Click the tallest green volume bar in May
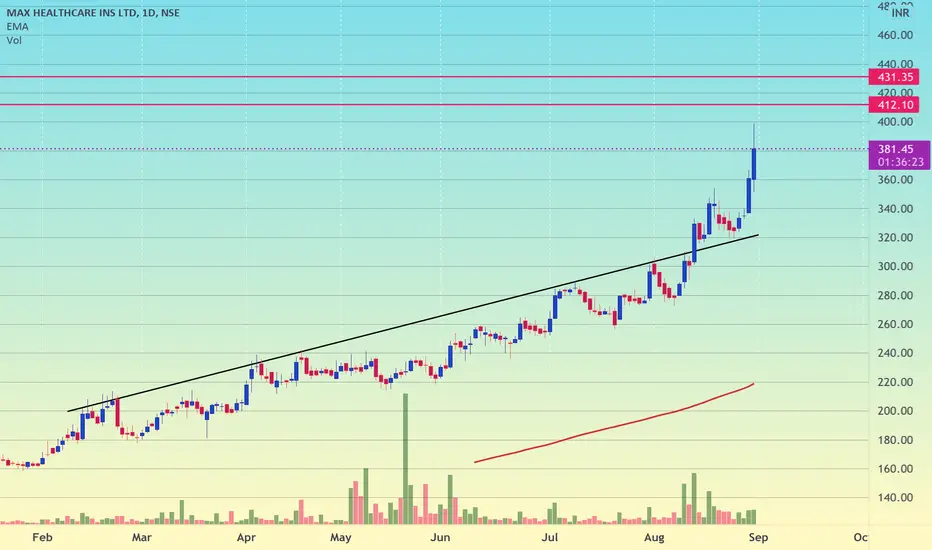The width and height of the screenshot is (932, 550). click(405, 458)
